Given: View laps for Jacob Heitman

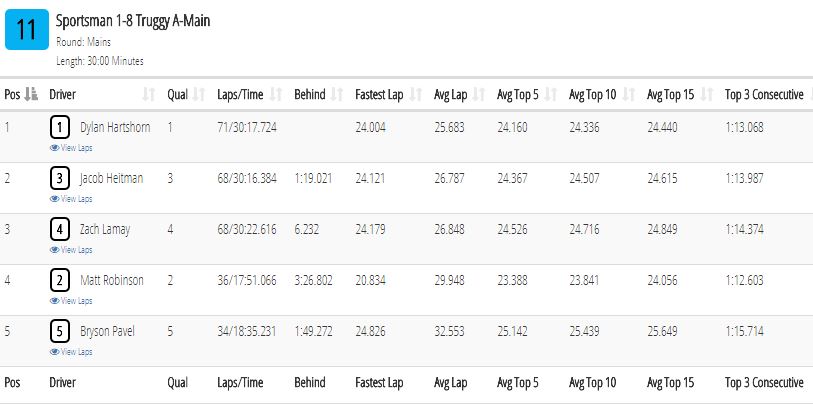Looking at the screenshot, I should tap(71, 199).
